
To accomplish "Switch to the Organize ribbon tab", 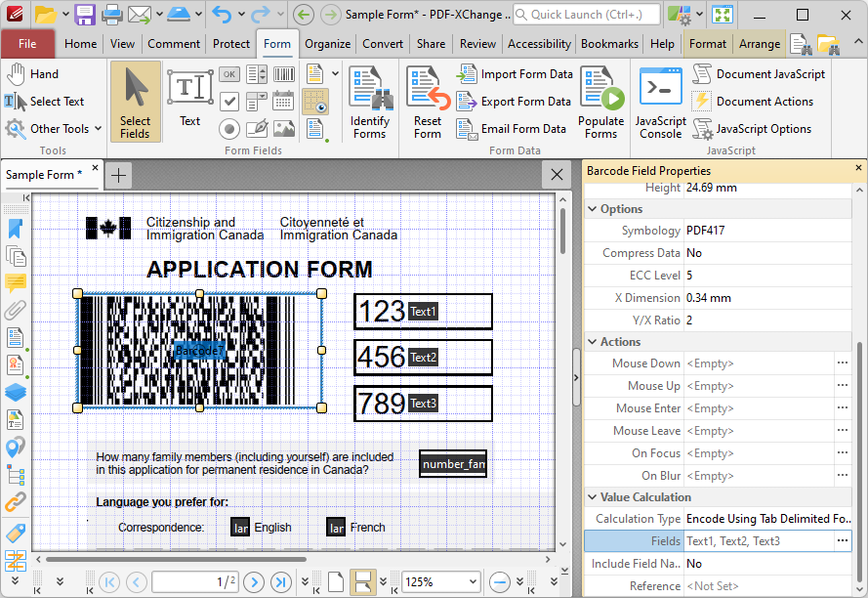I will 327,43.
